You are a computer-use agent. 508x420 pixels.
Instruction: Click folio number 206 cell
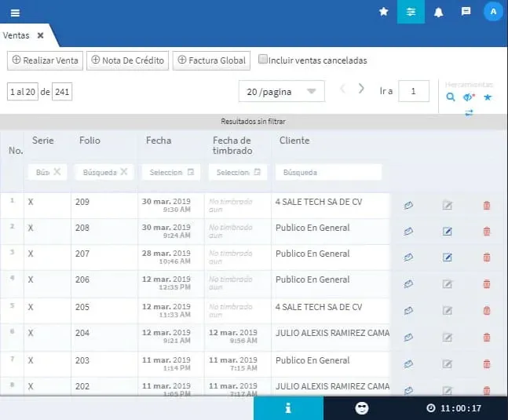click(82, 279)
